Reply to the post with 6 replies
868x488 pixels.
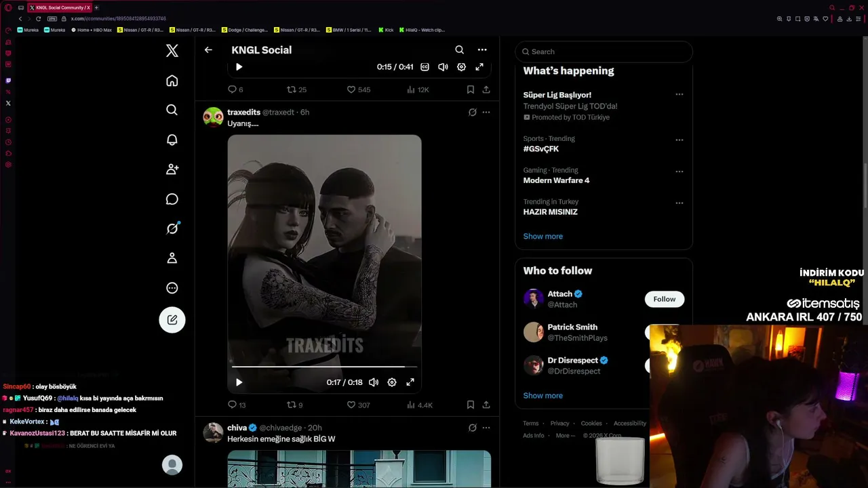235,89
